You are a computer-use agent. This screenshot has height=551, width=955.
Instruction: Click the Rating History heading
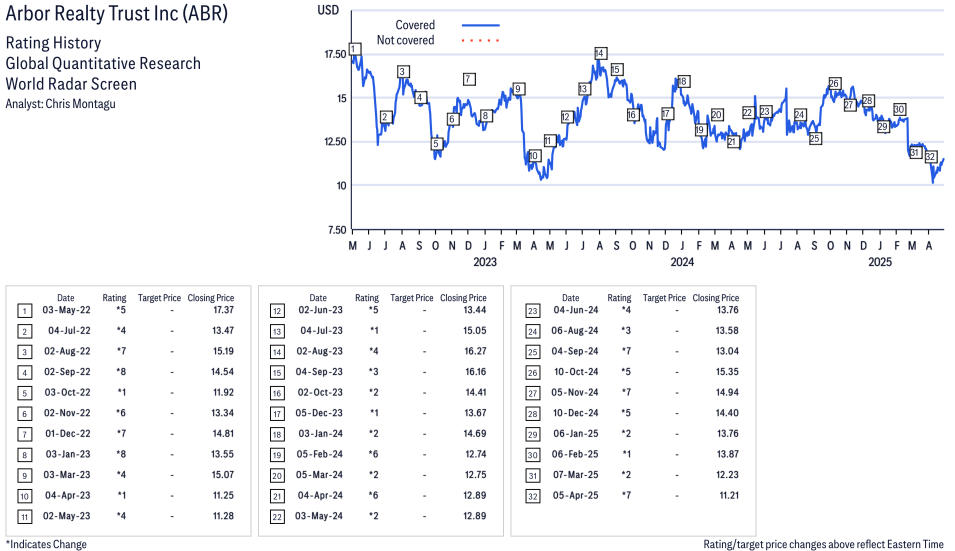[54, 43]
